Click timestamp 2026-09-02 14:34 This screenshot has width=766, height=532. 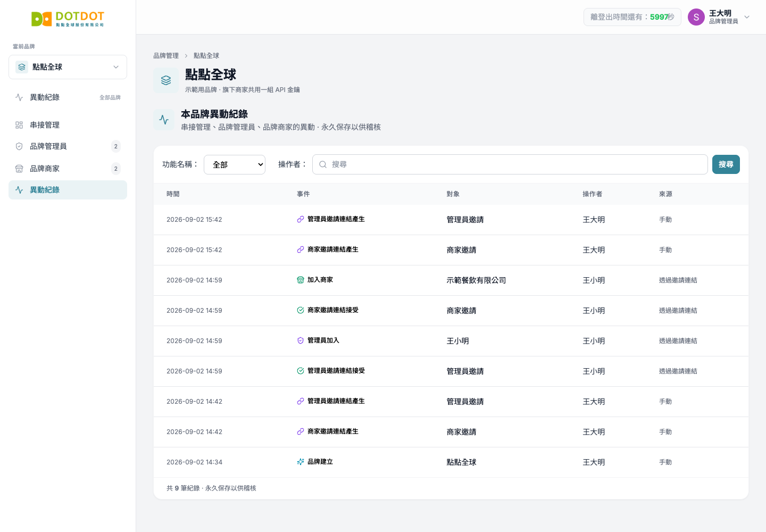pos(194,462)
